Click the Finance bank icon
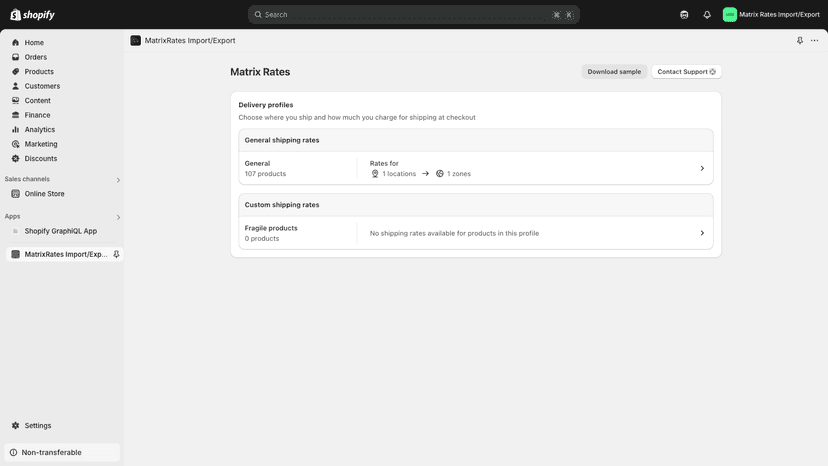Viewport: 828px width, 466px height. point(15,115)
